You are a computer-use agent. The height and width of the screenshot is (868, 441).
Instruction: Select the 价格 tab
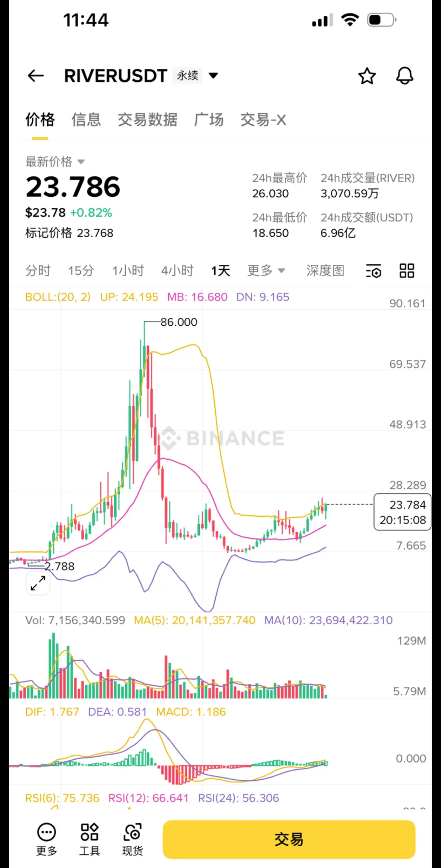tap(40, 120)
